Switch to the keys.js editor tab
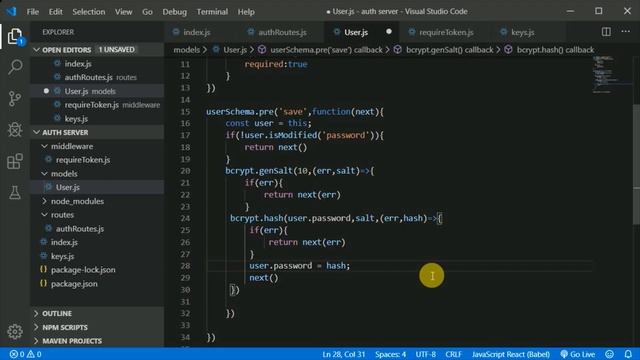 [522, 32]
